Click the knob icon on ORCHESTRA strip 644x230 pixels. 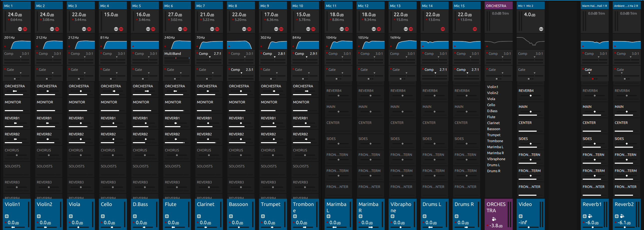(x=494, y=219)
